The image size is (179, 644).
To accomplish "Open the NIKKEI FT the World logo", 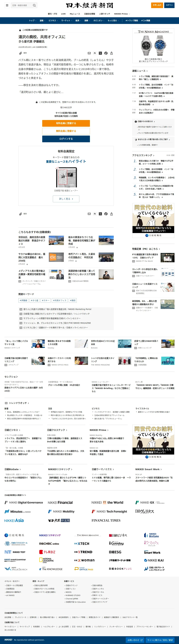I will click(x=107, y=503).
